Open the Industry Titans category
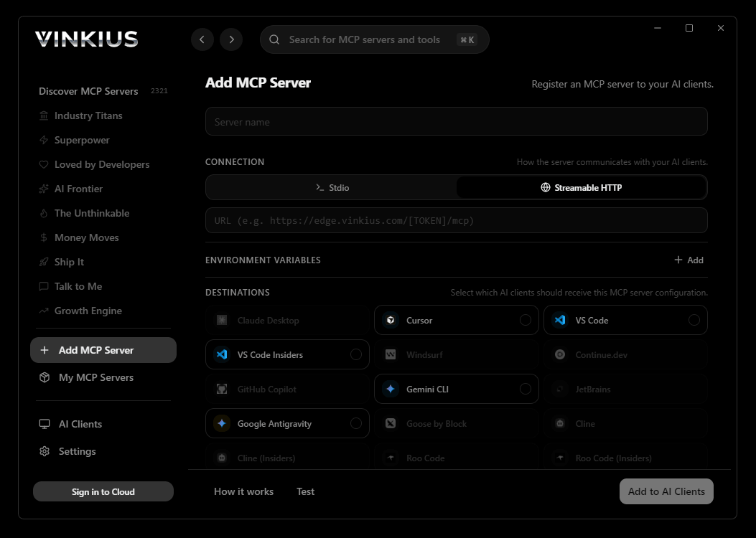 click(x=88, y=115)
